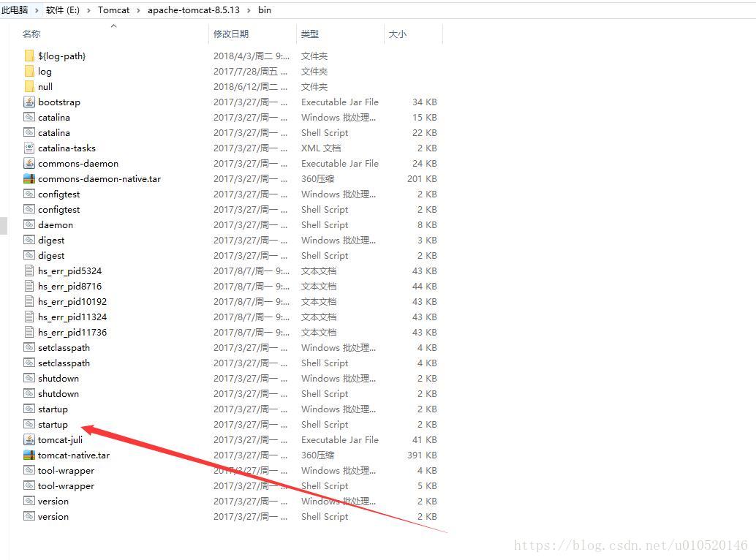The height and width of the screenshot is (560, 756).
Task: Click the catalina Shell Script icon
Action: pyautogui.click(x=29, y=132)
